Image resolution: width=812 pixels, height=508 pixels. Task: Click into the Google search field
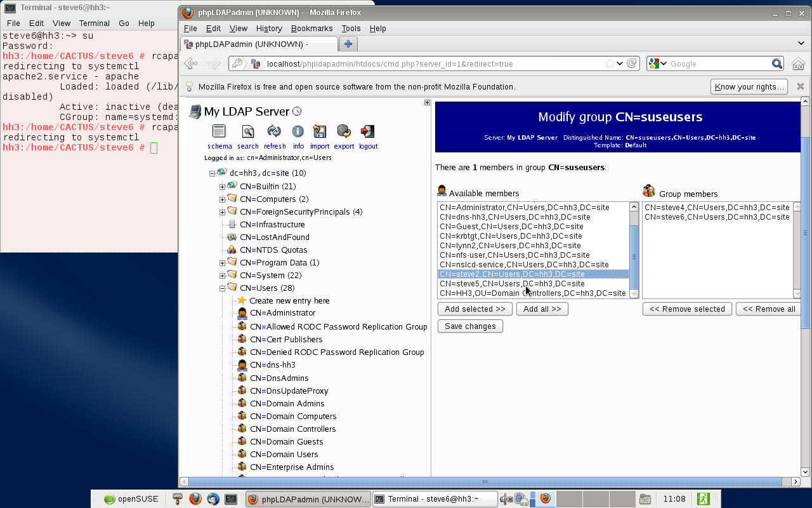coord(719,63)
